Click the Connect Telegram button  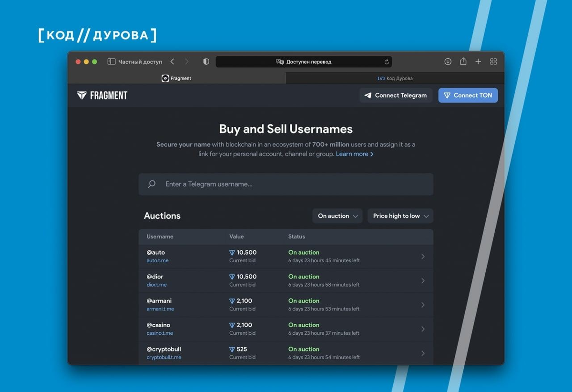(x=396, y=95)
